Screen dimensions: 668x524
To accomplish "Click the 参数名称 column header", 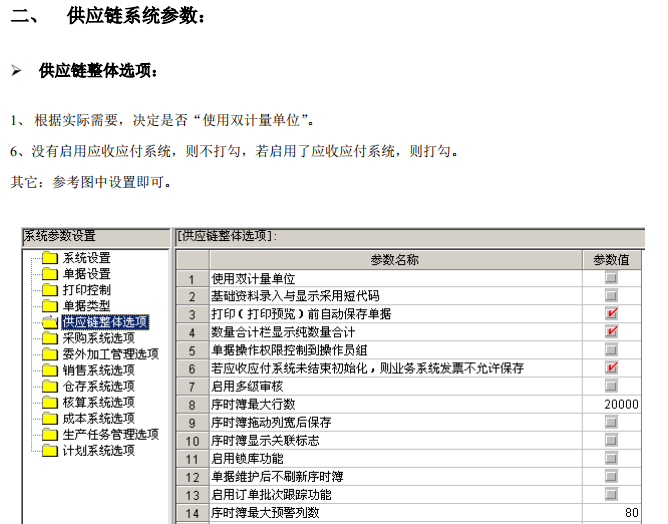I will pos(394,259).
